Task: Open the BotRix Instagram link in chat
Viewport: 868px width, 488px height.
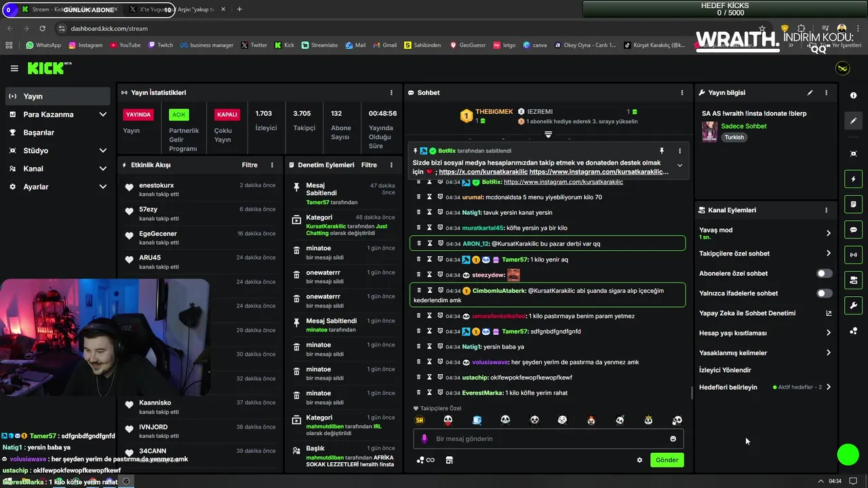Action: (x=563, y=182)
